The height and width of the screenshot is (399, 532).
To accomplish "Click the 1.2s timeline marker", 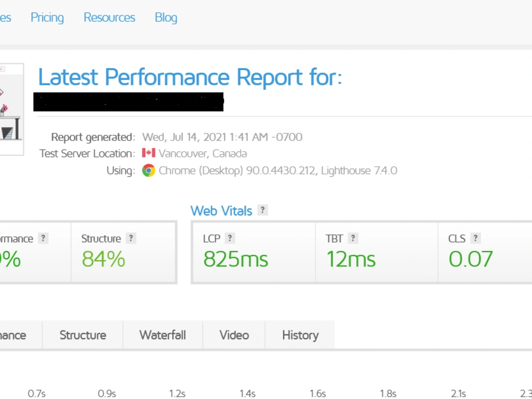I will [177, 394].
